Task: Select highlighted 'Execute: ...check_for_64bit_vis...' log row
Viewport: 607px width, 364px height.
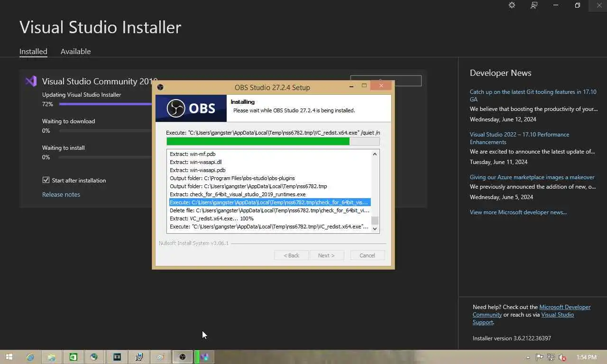Action: click(269, 202)
